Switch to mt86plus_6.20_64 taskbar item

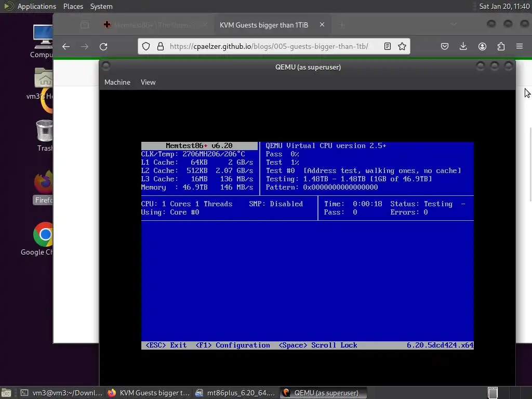click(x=235, y=393)
